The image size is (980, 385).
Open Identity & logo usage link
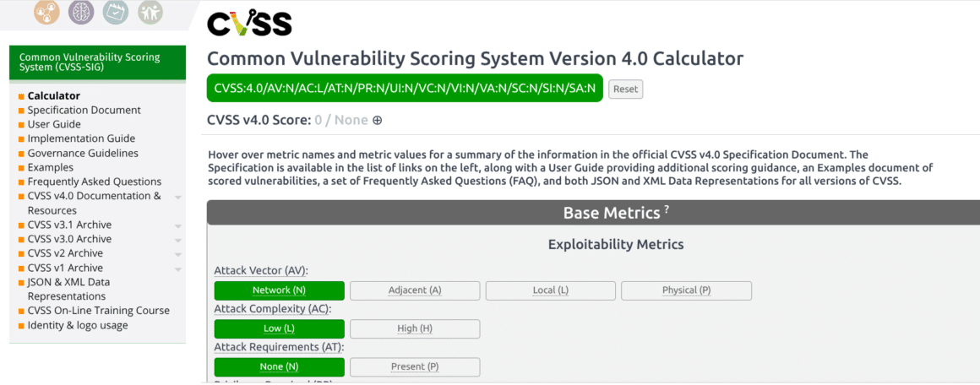tap(78, 325)
